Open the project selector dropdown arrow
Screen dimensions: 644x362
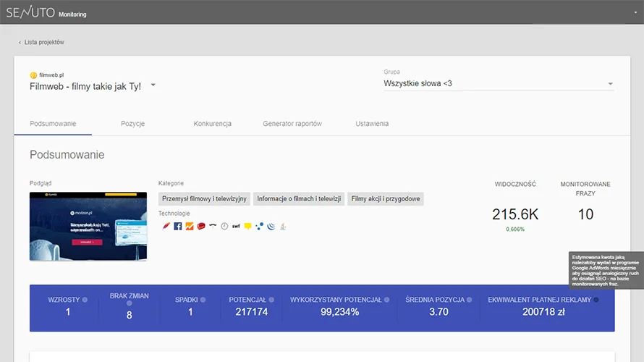pyautogui.click(x=153, y=85)
